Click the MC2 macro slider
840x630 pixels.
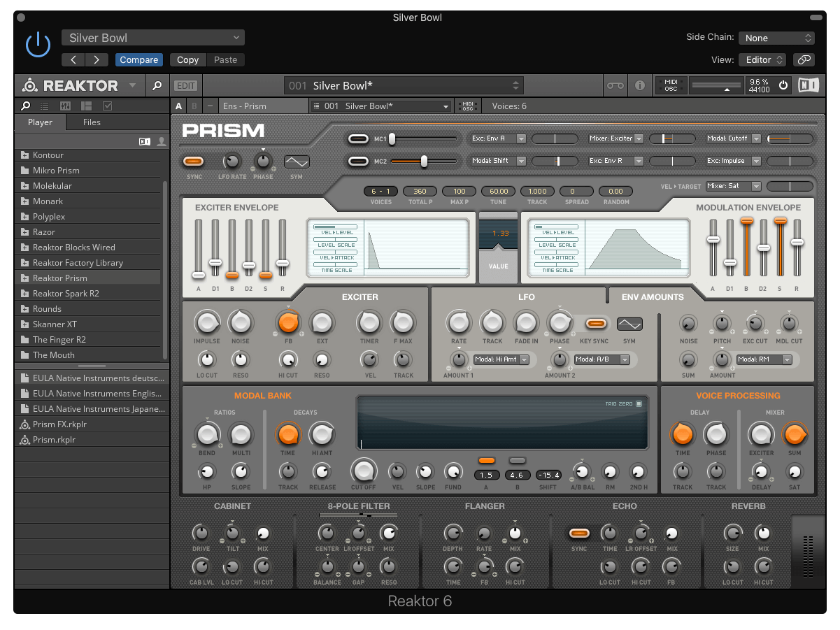pyautogui.click(x=424, y=162)
